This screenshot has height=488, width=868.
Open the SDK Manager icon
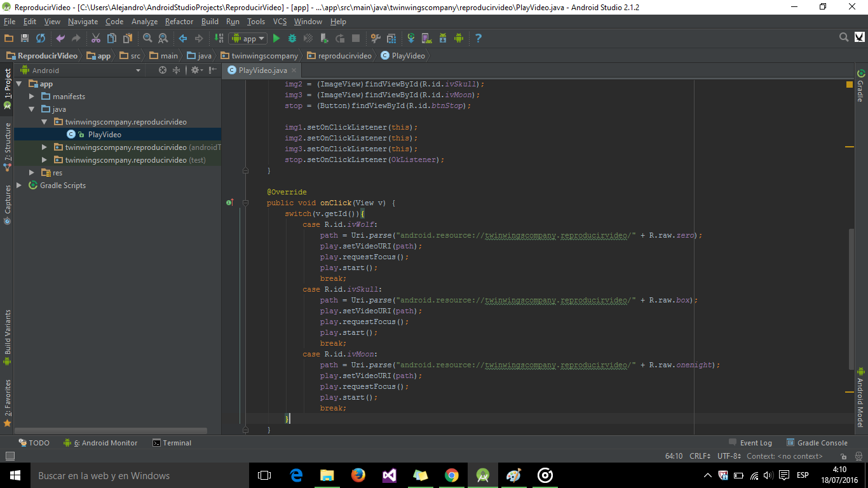(x=443, y=38)
